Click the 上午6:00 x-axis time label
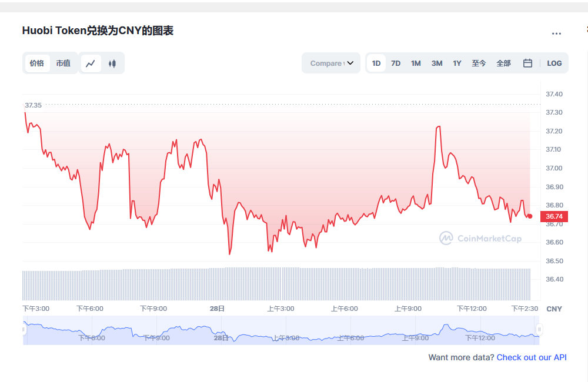Screen dimensions: 588x382 tap(345, 309)
